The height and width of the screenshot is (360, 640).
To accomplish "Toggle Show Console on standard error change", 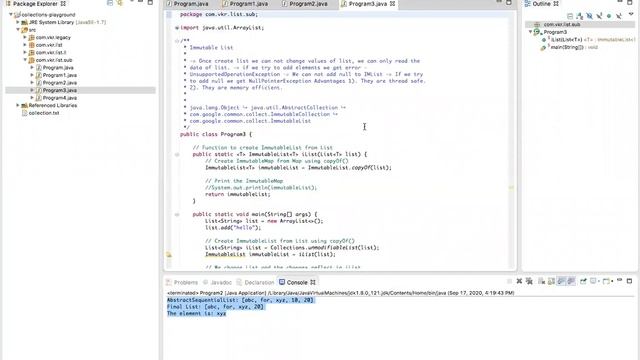I will (x=571, y=281).
